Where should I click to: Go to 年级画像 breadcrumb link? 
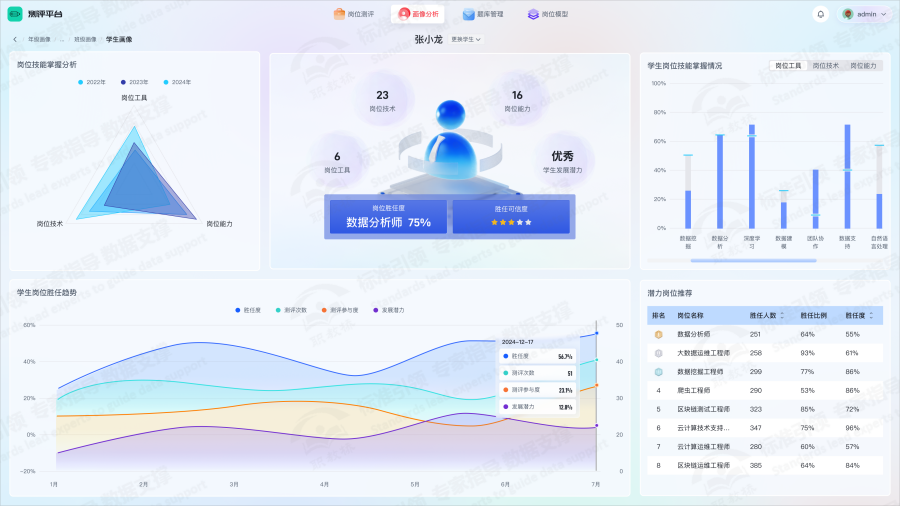tap(38, 39)
